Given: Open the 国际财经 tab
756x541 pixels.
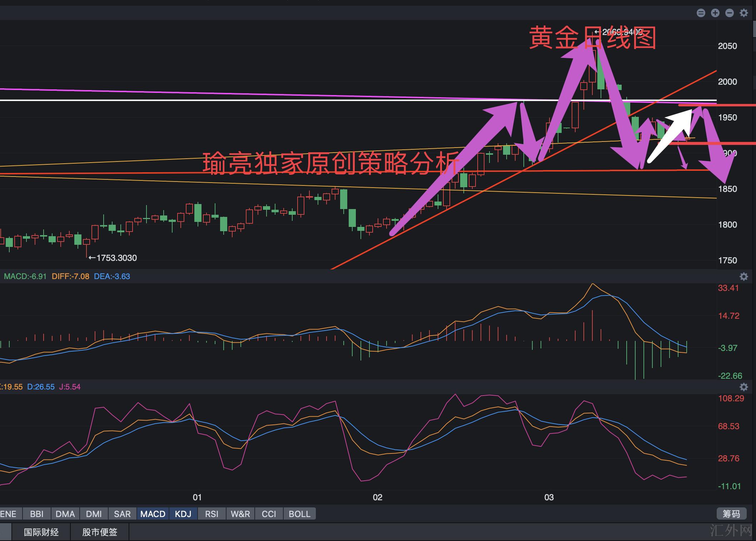Looking at the screenshot, I should tap(41, 532).
